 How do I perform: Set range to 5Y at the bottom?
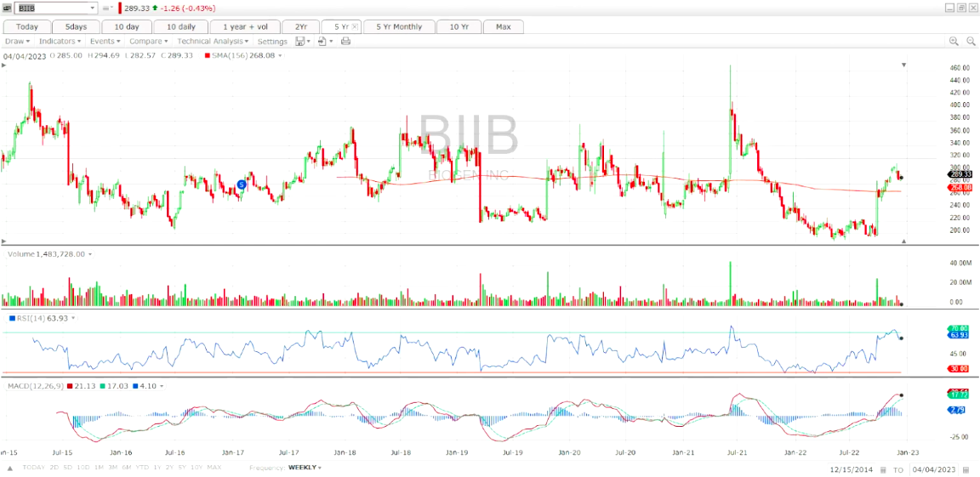[180, 468]
